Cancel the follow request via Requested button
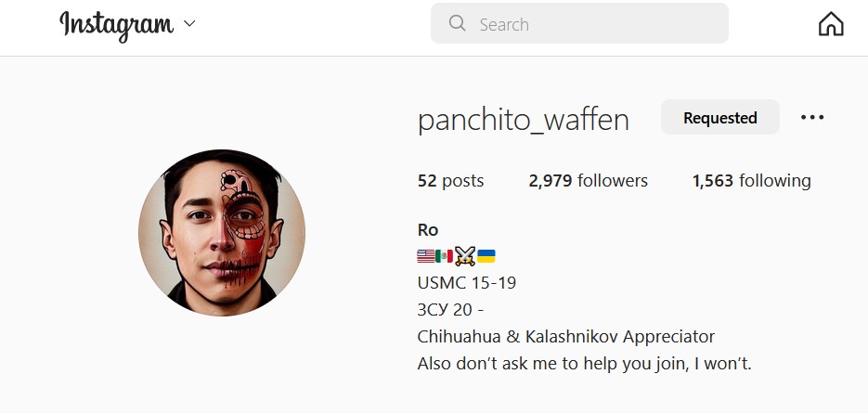 point(720,117)
